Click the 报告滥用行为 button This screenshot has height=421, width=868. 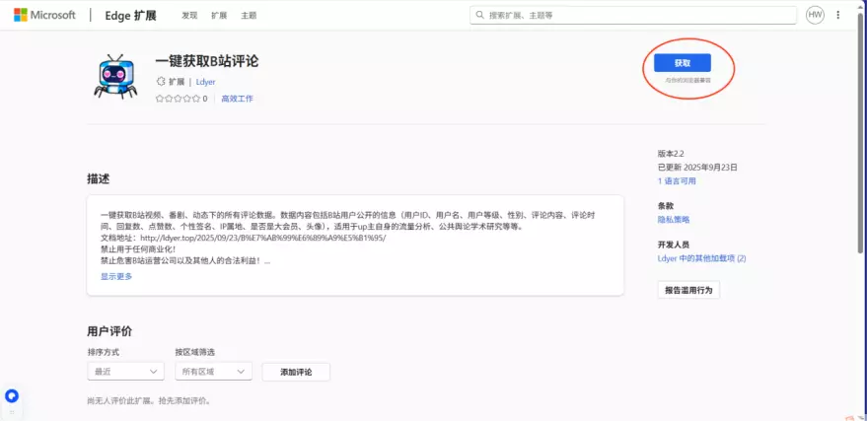tap(688, 290)
